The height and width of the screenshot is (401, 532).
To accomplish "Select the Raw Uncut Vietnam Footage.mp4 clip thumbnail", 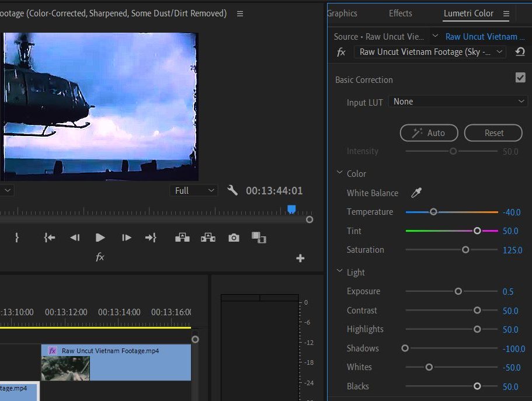I will tap(65, 368).
